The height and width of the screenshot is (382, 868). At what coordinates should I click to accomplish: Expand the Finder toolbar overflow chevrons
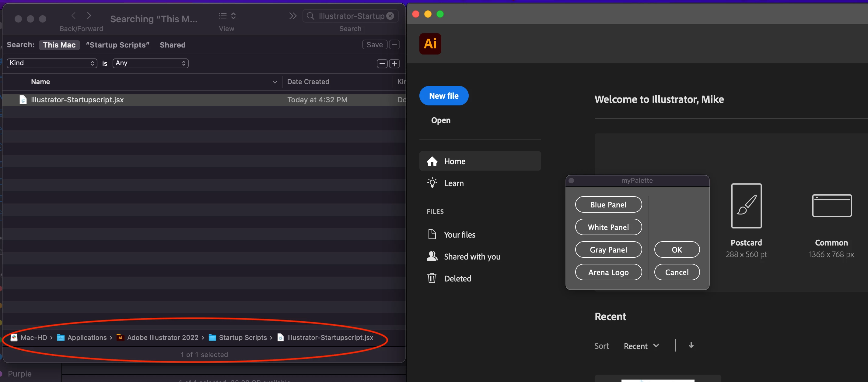click(292, 16)
